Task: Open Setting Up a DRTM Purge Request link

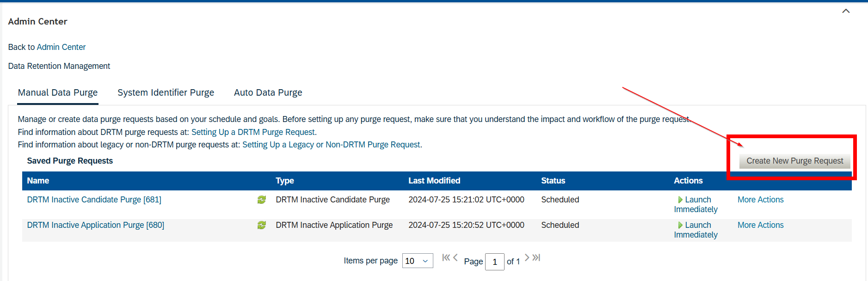Action: [x=253, y=132]
